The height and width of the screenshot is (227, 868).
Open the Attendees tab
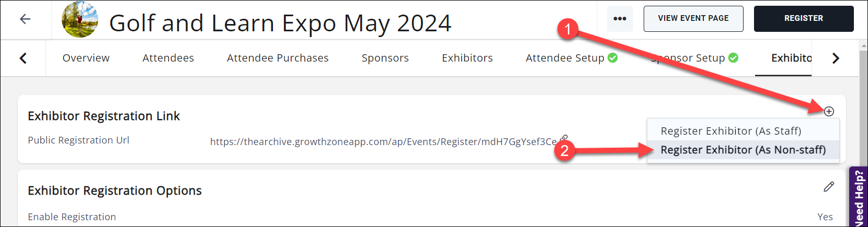click(168, 58)
